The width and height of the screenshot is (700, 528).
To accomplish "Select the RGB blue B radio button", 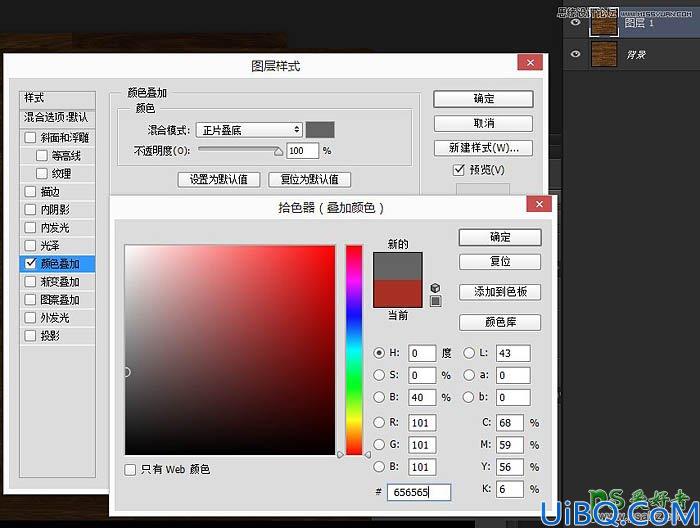I will 379,467.
